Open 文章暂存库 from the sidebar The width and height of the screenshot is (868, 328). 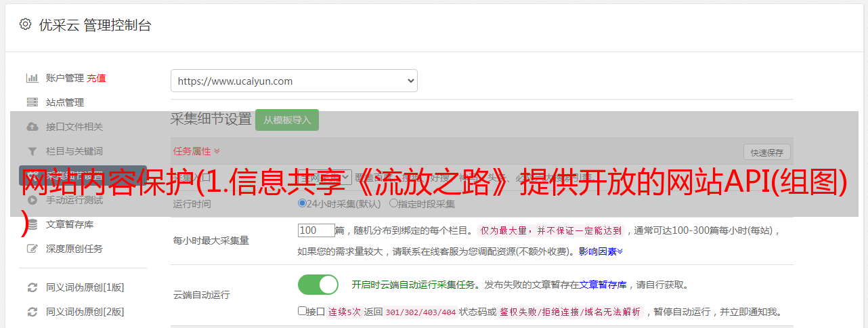click(70, 224)
